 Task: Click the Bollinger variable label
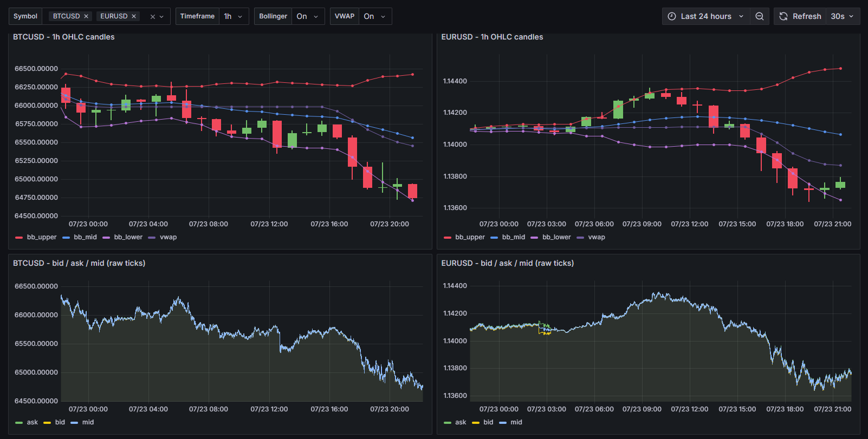pyautogui.click(x=273, y=16)
